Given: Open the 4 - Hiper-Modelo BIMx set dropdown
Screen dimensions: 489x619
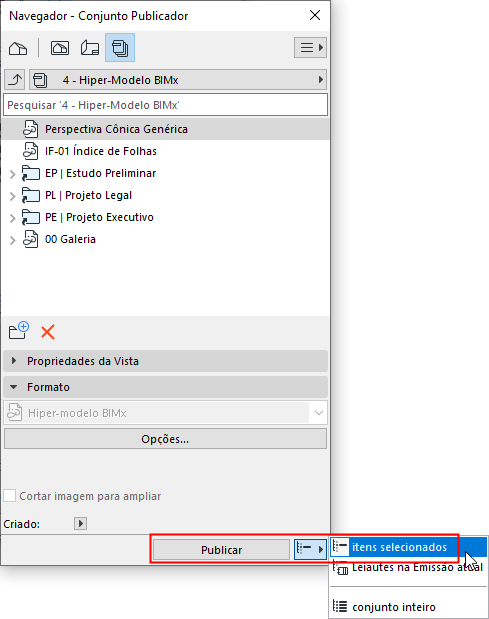Looking at the screenshot, I should [178, 80].
